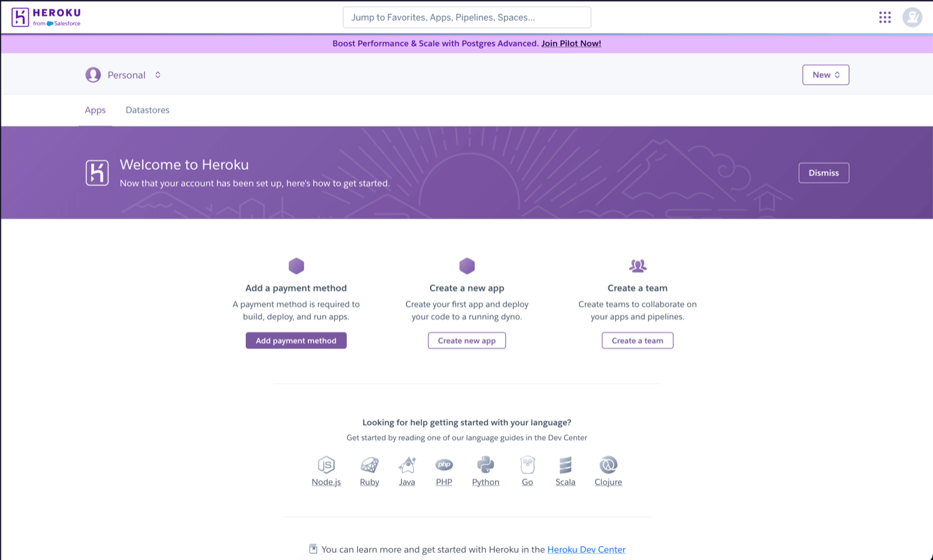Click the Jump to Favorites search field
This screenshot has width=933, height=560.
[x=467, y=17]
